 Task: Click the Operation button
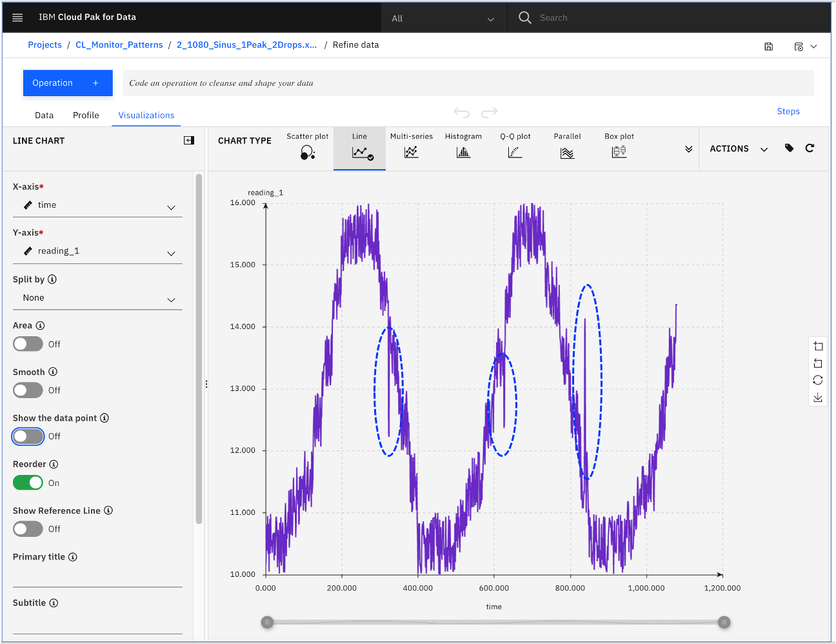point(68,83)
